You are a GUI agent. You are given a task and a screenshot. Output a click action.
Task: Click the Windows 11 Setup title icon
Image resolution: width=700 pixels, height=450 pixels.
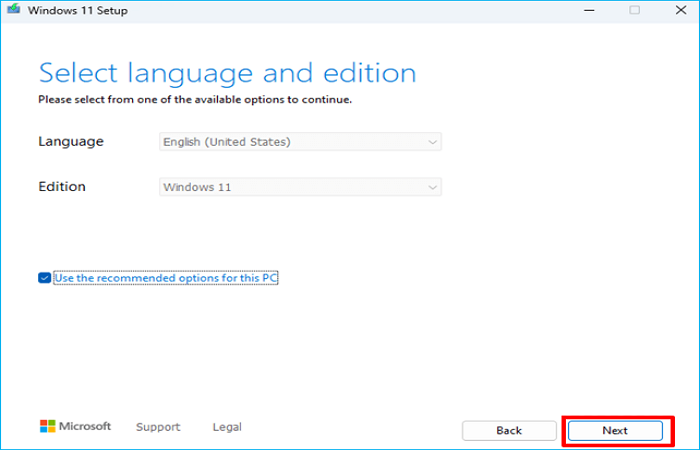[13, 9]
